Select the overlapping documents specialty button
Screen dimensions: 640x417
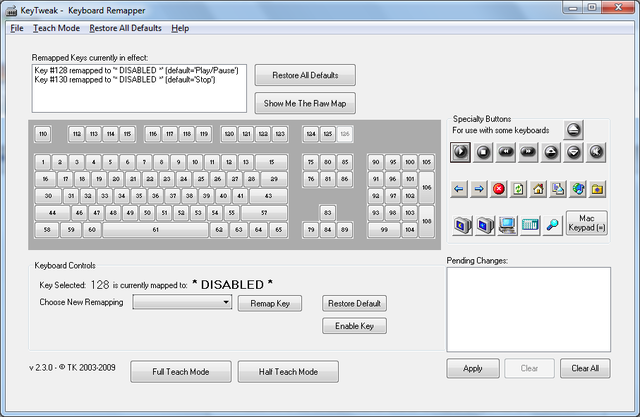[558, 189]
